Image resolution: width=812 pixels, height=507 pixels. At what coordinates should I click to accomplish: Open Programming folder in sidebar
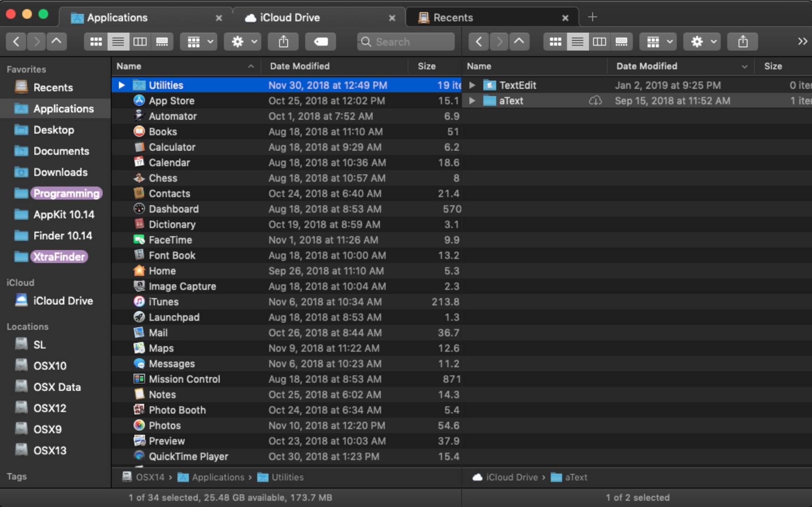point(66,193)
